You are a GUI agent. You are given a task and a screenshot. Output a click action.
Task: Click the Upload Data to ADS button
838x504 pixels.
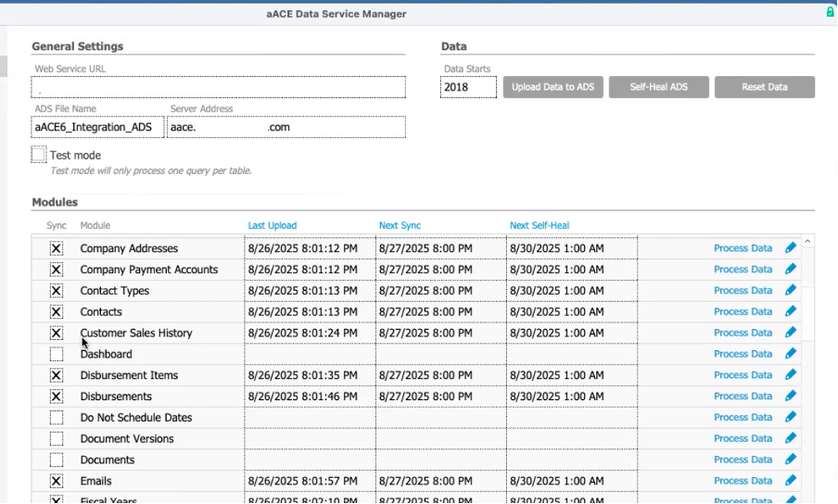pyautogui.click(x=553, y=87)
